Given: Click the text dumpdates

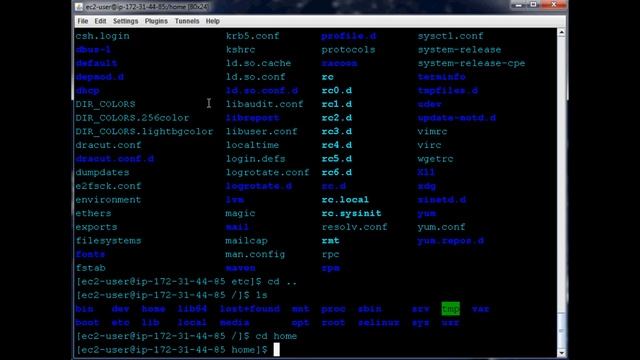Looking at the screenshot, I should pos(102,172).
